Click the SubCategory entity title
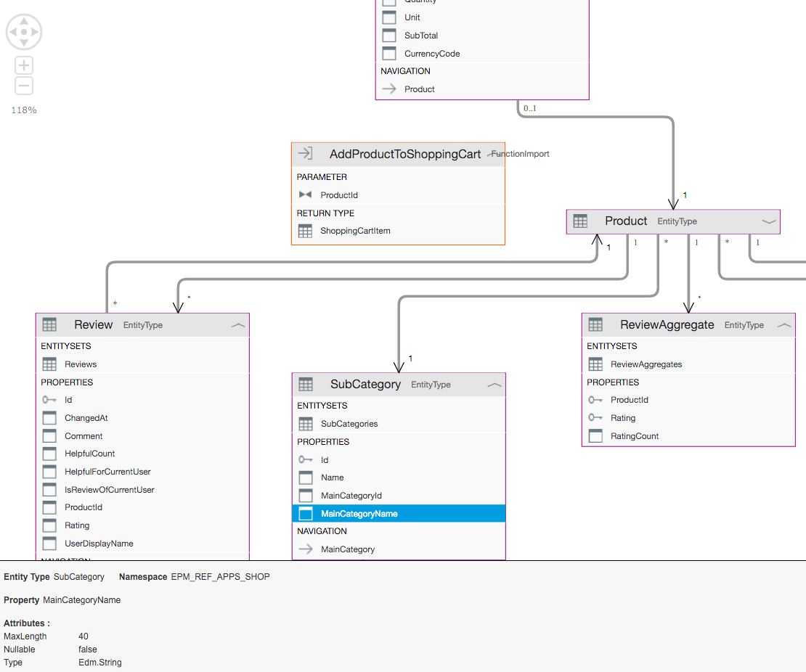The height and width of the screenshot is (672, 806). [365, 385]
